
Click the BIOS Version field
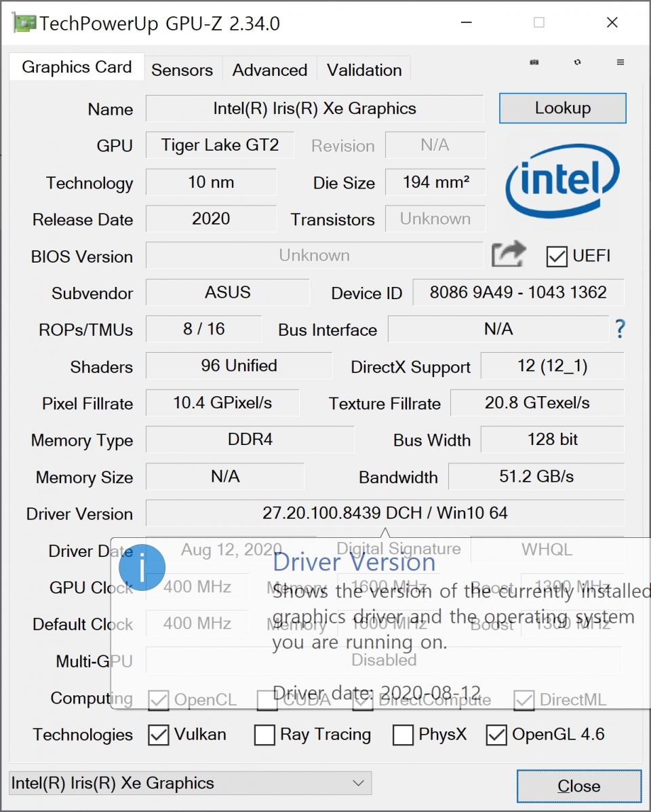315,255
